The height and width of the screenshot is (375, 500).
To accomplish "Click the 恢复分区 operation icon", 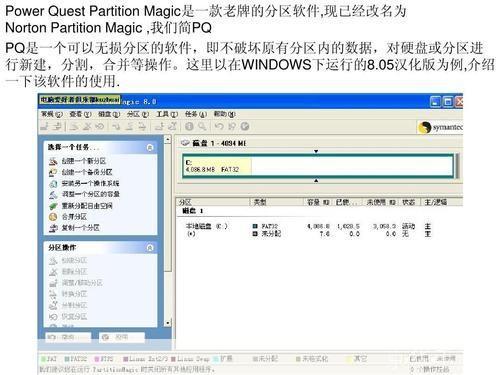I will click(53, 317).
